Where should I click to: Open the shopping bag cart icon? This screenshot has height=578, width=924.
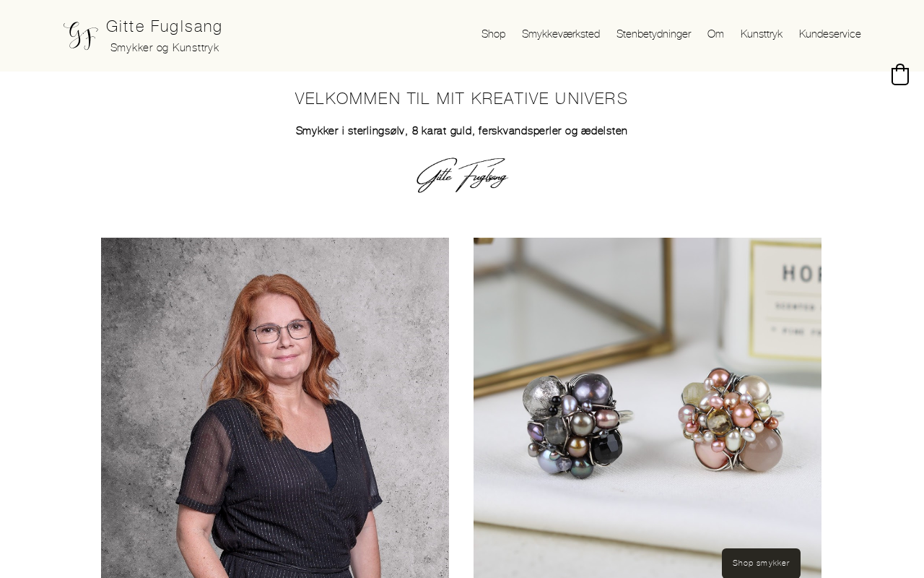[900, 74]
